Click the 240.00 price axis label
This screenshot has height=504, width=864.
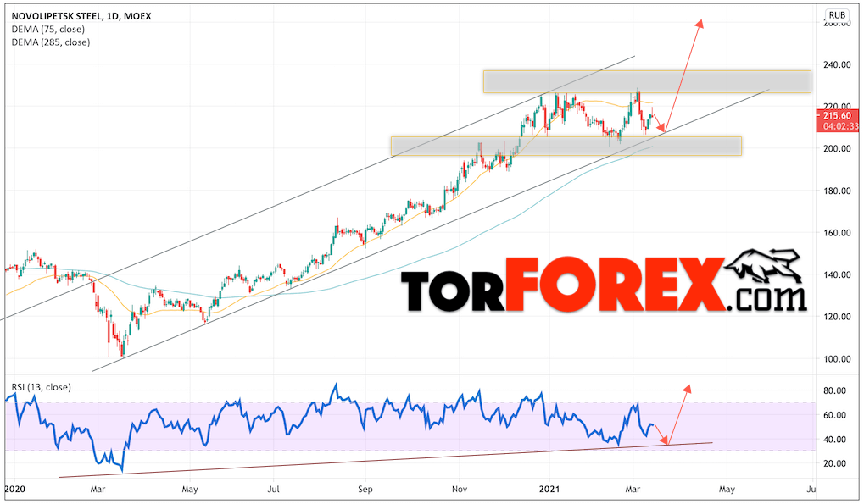[x=837, y=65]
